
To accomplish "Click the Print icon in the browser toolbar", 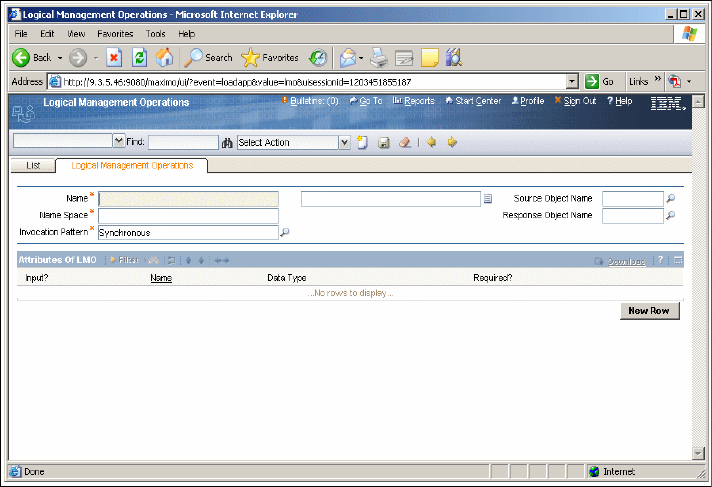I will [379, 58].
